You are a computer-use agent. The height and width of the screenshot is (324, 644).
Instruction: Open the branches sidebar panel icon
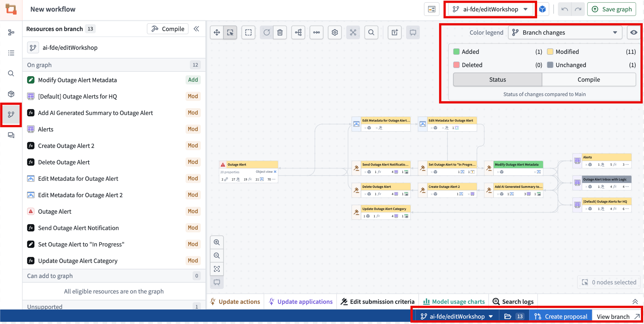tap(11, 114)
